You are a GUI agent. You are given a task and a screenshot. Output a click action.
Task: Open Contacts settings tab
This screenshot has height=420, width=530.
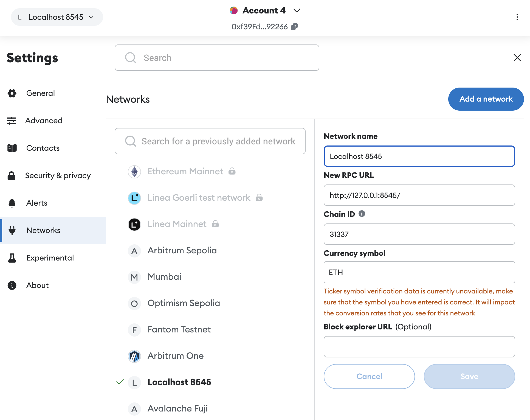point(53,148)
